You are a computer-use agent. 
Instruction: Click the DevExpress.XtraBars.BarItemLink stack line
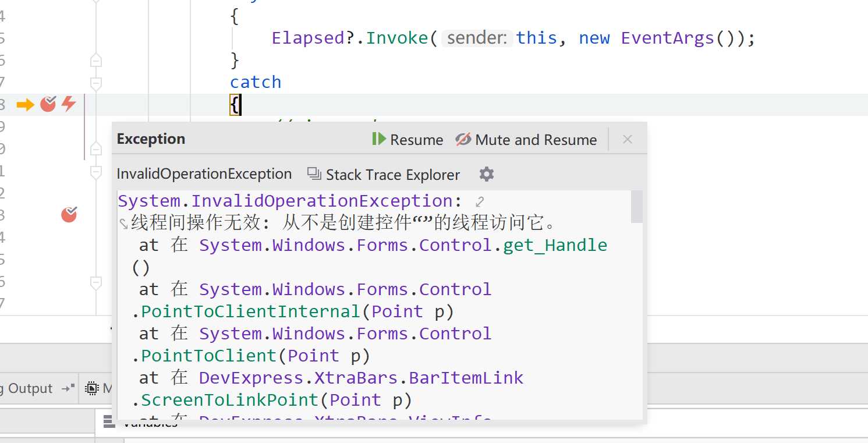click(x=361, y=378)
